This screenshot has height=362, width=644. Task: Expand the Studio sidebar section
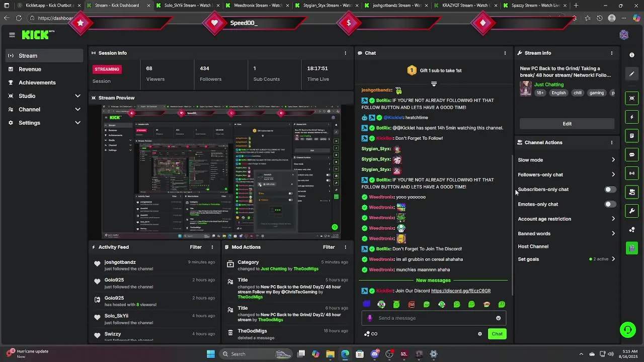77,96
